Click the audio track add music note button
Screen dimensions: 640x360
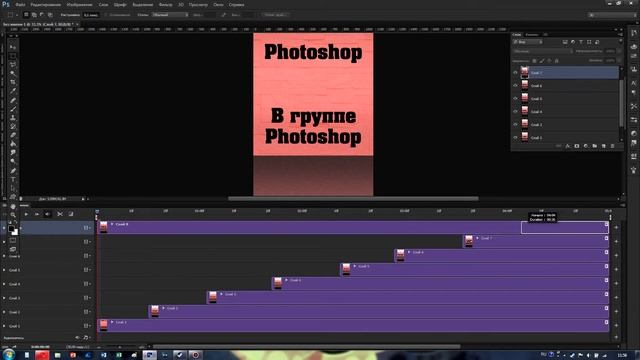[x=86, y=338]
